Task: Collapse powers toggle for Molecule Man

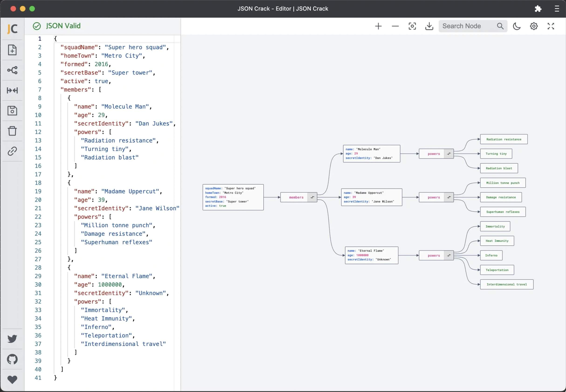Action: click(449, 154)
